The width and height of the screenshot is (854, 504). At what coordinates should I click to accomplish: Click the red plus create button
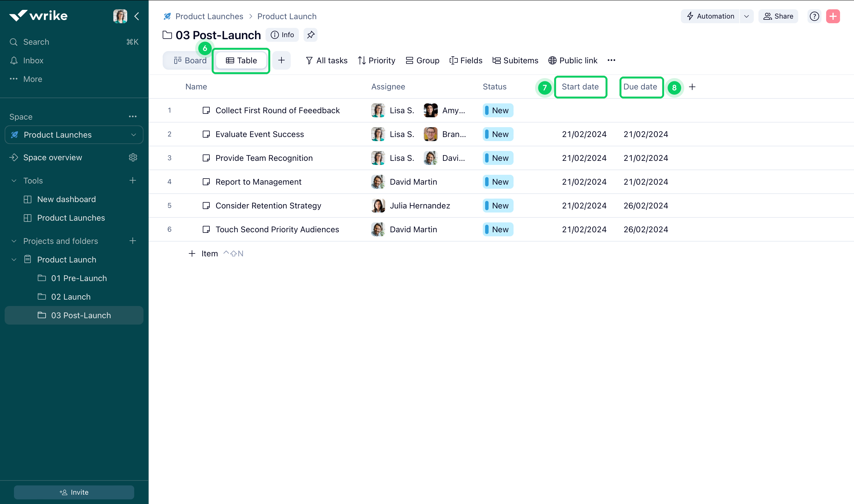point(833,16)
